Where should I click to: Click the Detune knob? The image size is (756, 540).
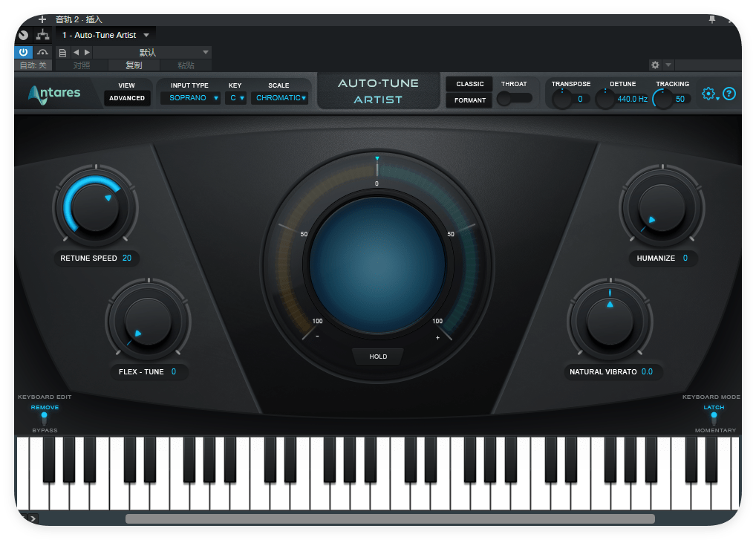(605, 99)
